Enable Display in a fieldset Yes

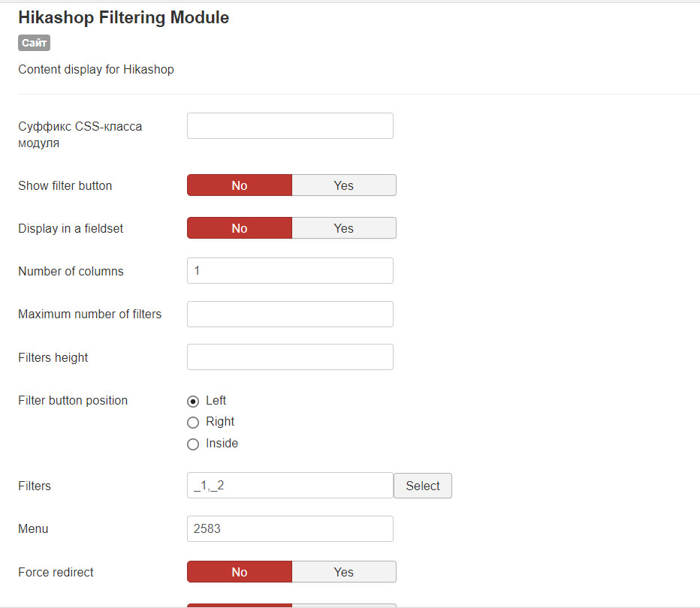click(x=343, y=228)
